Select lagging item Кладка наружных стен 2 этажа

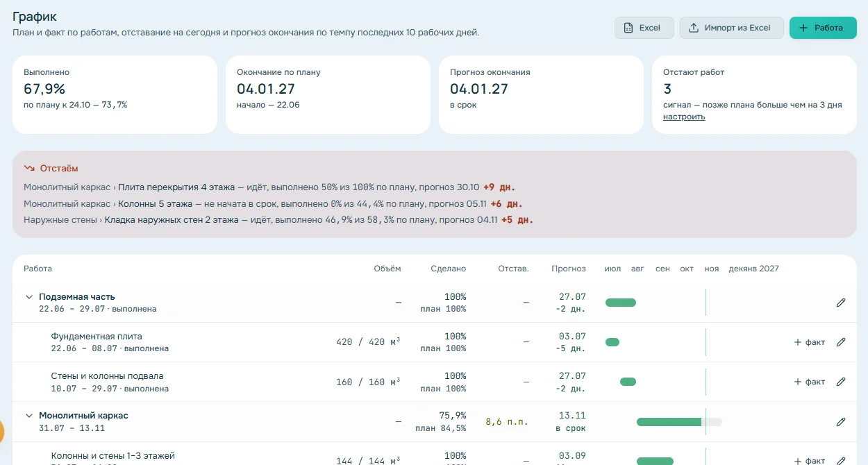pyautogui.click(x=172, y=220)
